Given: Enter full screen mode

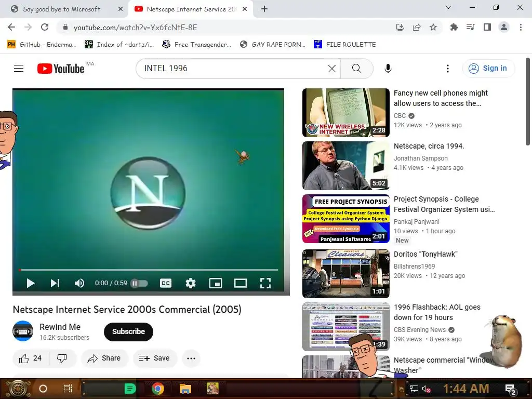Looking at the screenshot, I should point(265,283).
